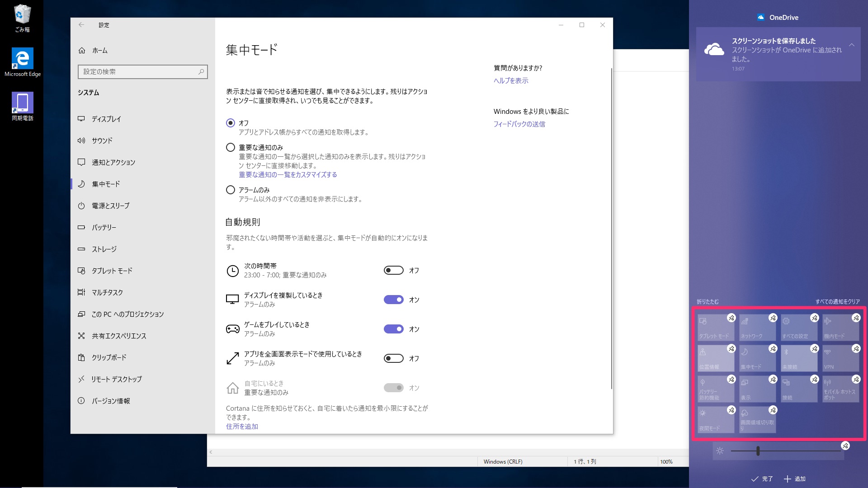Select the オフ radio button
This screenshot has height=488, width=868.
point(231,123)
